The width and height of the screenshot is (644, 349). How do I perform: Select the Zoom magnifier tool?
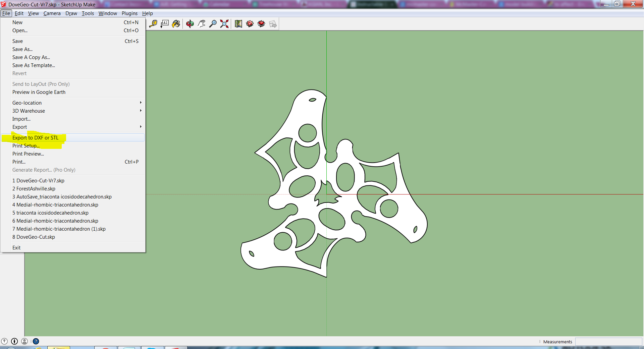tap(213, 24)
